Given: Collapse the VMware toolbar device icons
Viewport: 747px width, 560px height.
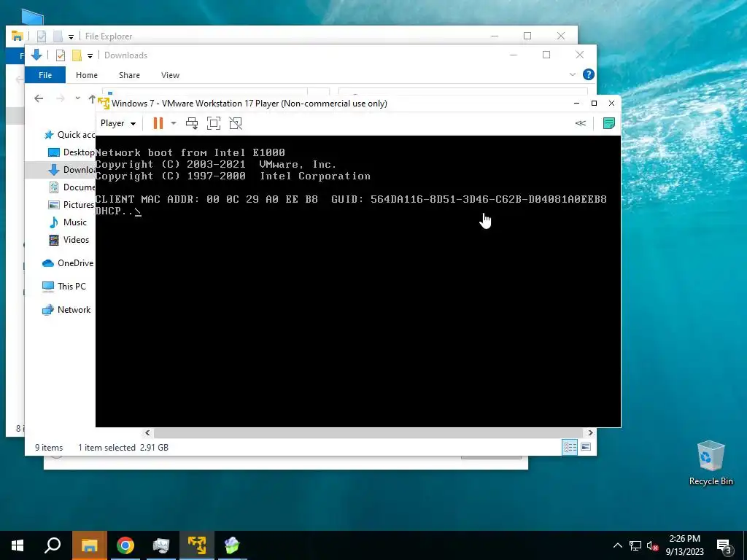Looking at the screenshot, I should coord(580,123).
